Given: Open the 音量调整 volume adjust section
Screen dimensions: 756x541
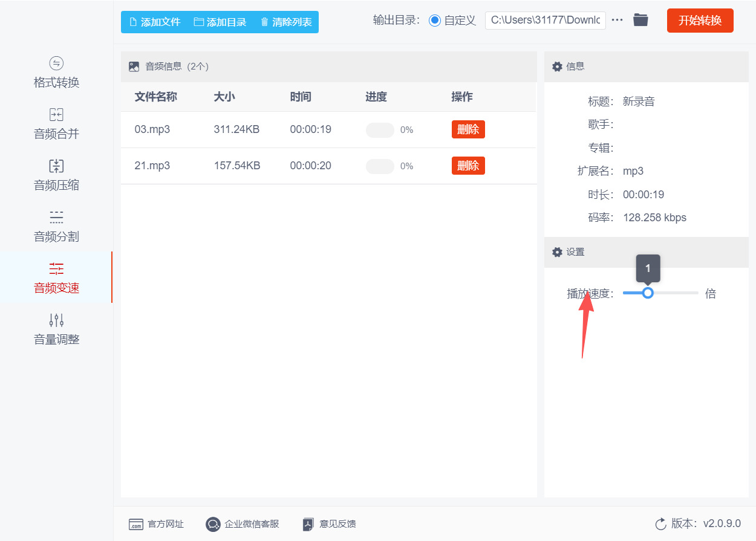Looking at the screenshot, I should 56,329.
